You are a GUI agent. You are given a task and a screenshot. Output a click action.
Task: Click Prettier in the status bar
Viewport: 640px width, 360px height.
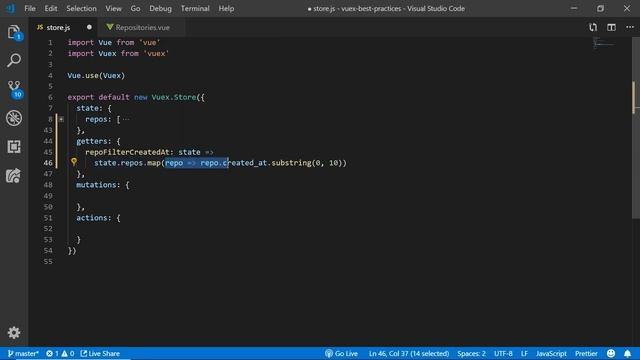point(586,353)
